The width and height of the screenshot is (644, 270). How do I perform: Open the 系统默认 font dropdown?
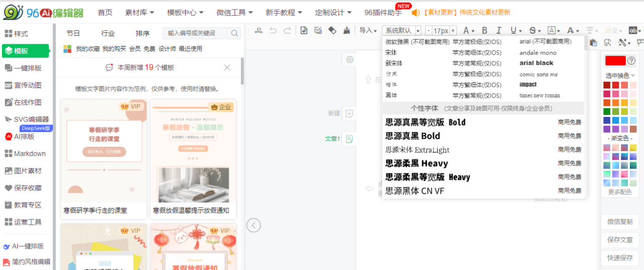tap(401, 30)
